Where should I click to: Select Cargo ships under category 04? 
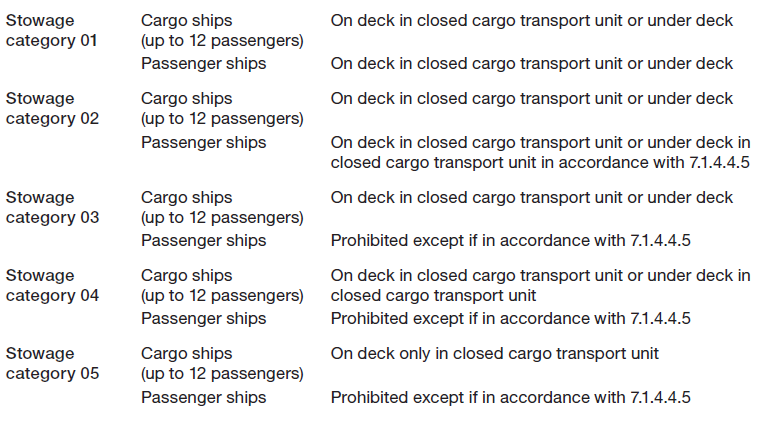(x=222, y=285)
